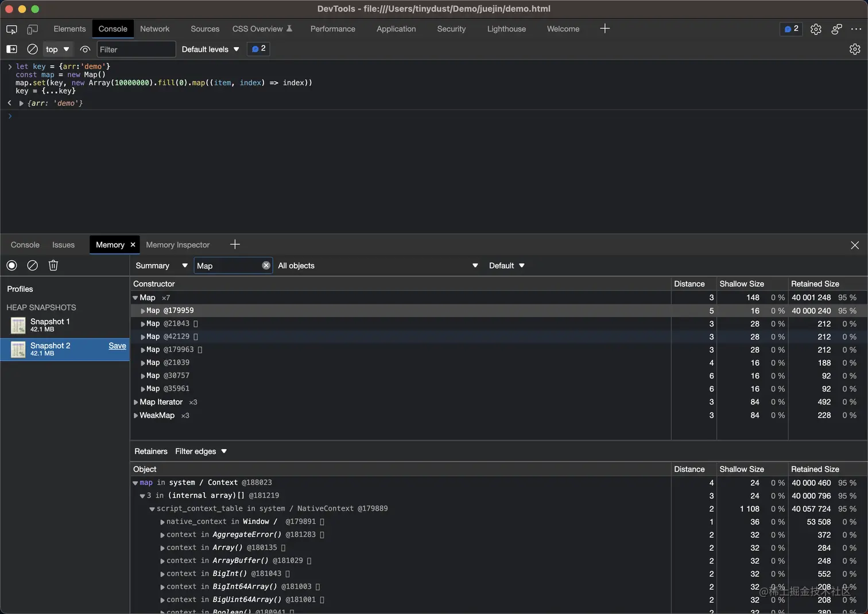Save Snapshot 2 to disk

117,346
